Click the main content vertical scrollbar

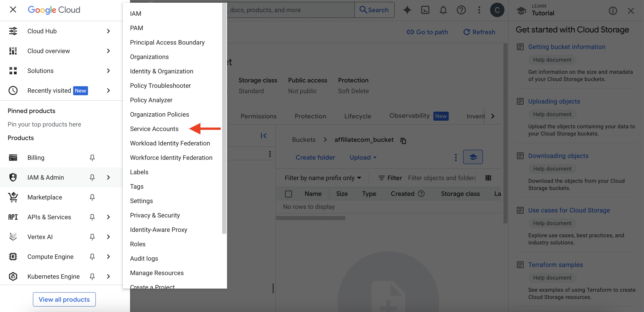[x=505, y=133]
